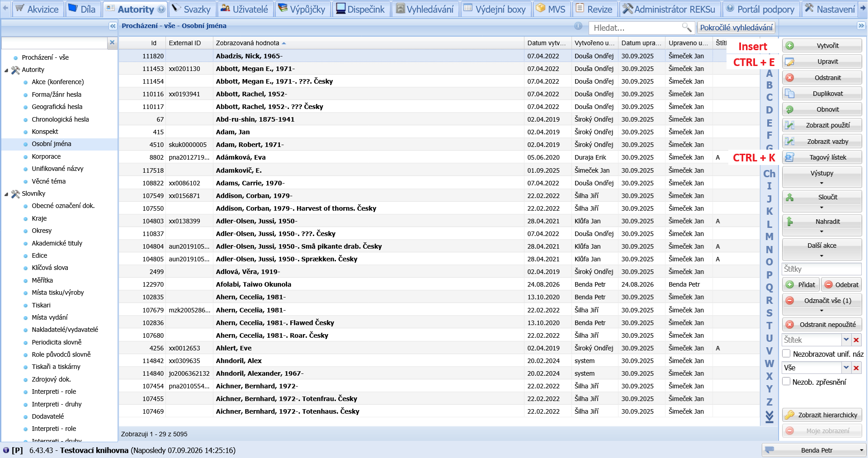Clear the Štítek combo with its red X

pos(856,340)
